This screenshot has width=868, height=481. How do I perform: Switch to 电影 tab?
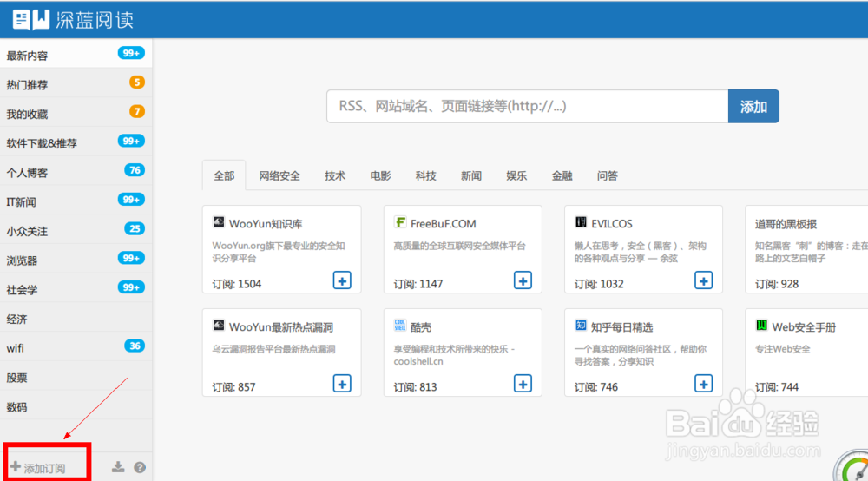point(380,176)
